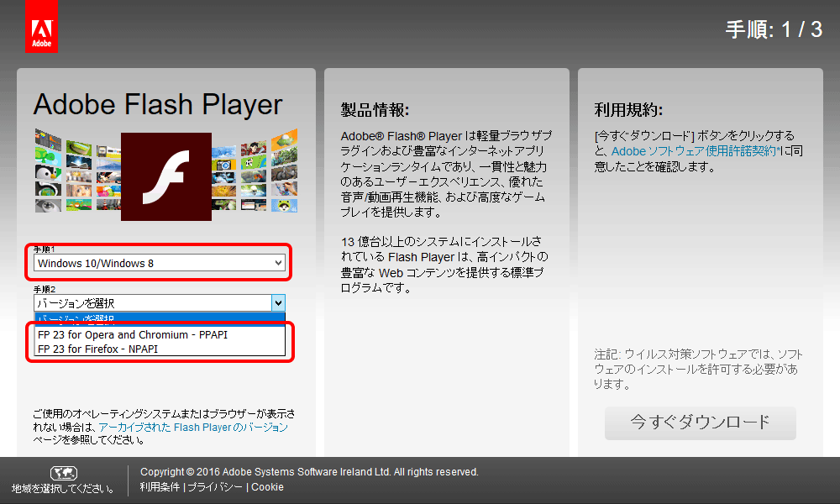Click 地域を選択してください region selector text

63,489
